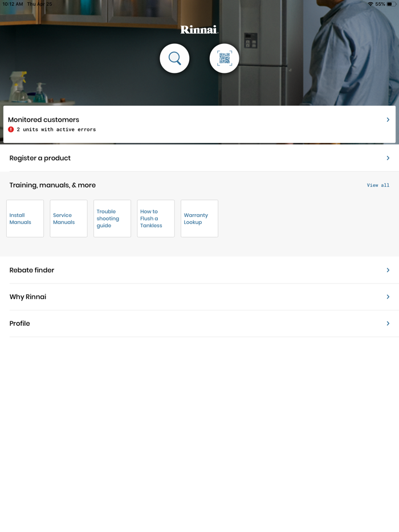
Task: Open Register a product chevron
Action: point(388,158)
